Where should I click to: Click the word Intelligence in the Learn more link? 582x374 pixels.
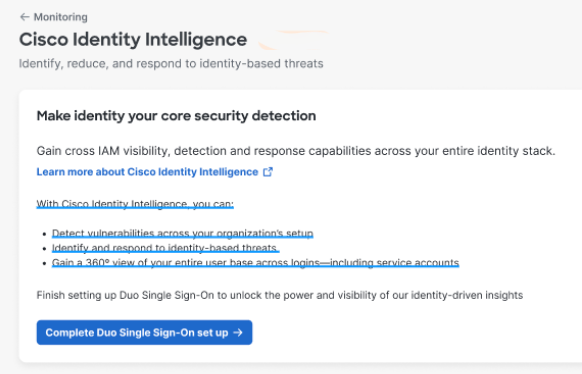pos(229,172)
